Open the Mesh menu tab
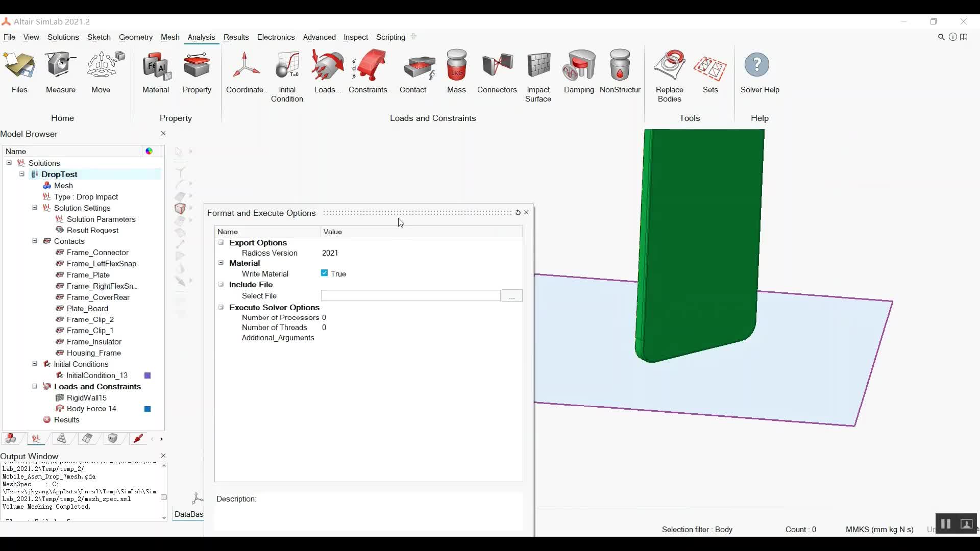The height and width of the screenshot is (551, 980). [x=170, y=37]
